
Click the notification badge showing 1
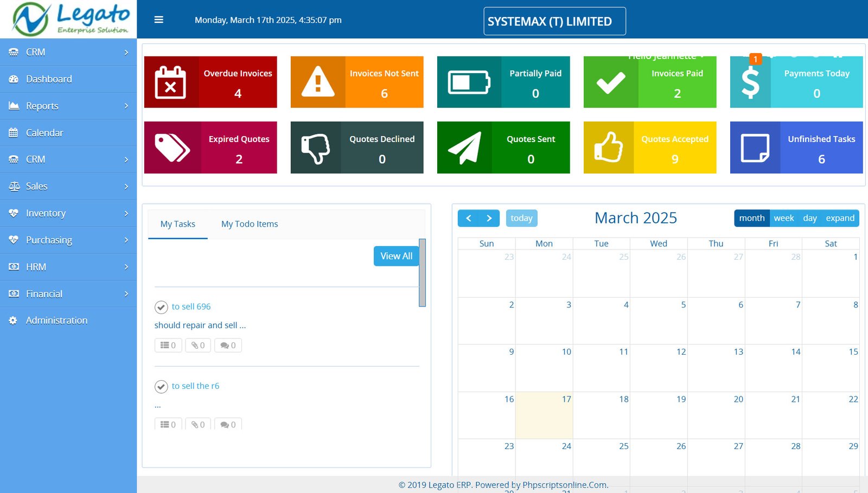755,59
